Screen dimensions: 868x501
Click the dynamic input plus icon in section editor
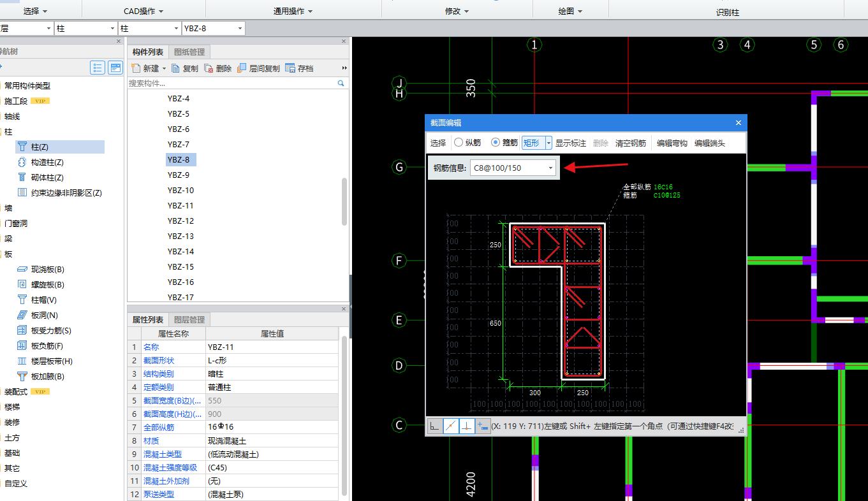coord(483,426)
